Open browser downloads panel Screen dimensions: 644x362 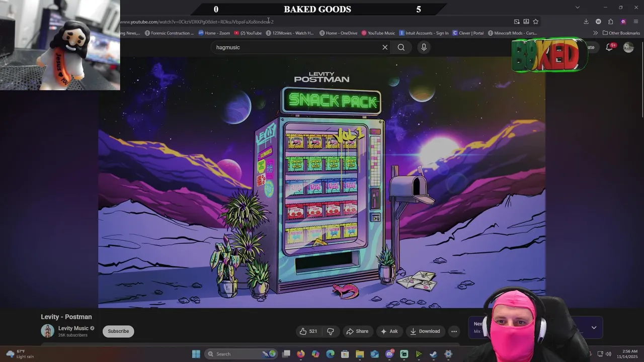(586, 22)
